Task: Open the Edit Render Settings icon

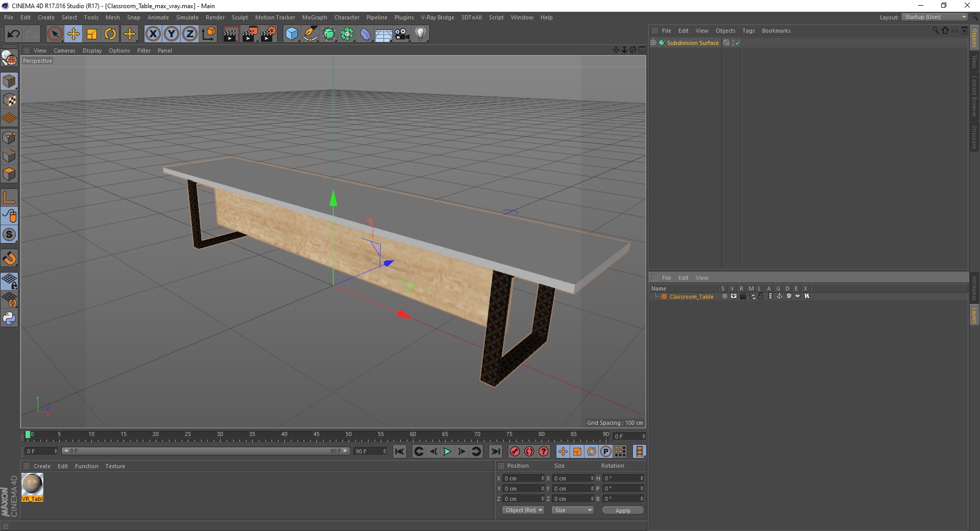Action: 268,34
